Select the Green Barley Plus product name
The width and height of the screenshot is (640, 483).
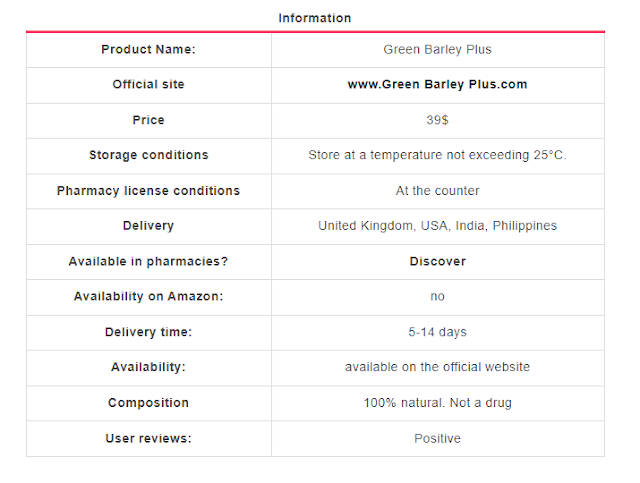(437, 49)
